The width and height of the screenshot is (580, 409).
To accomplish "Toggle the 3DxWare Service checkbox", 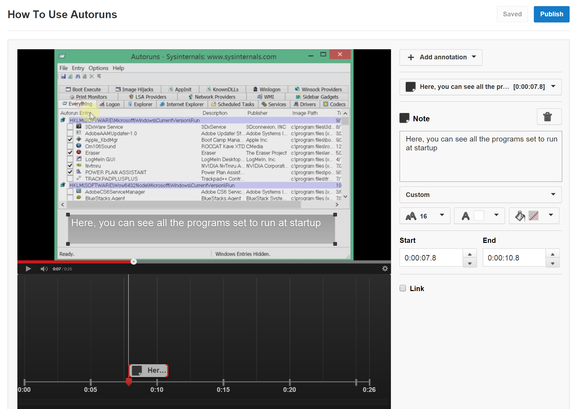I will (70, 127).
